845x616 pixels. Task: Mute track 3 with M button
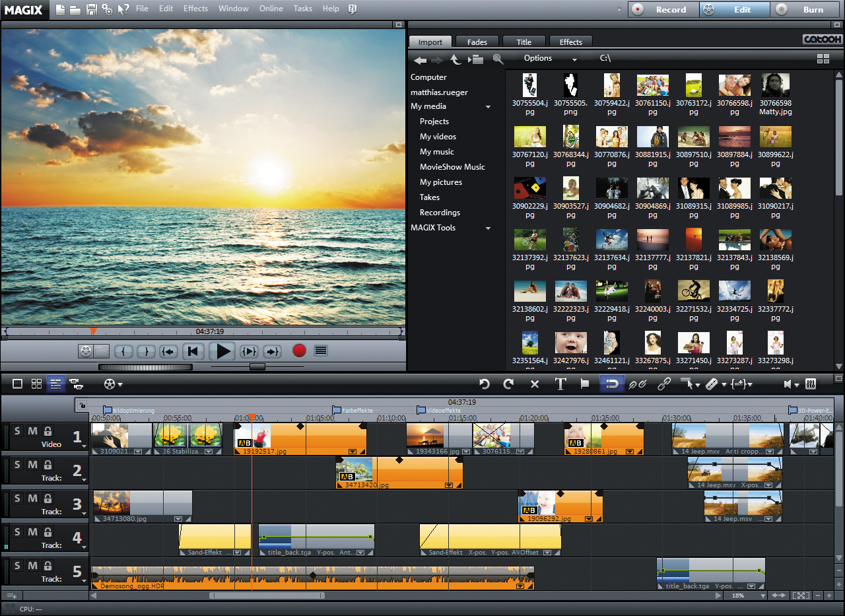tap(32, 498)
